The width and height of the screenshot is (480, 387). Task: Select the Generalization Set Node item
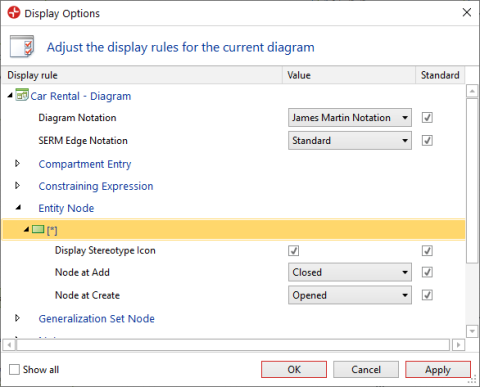(x=96, y=318)
